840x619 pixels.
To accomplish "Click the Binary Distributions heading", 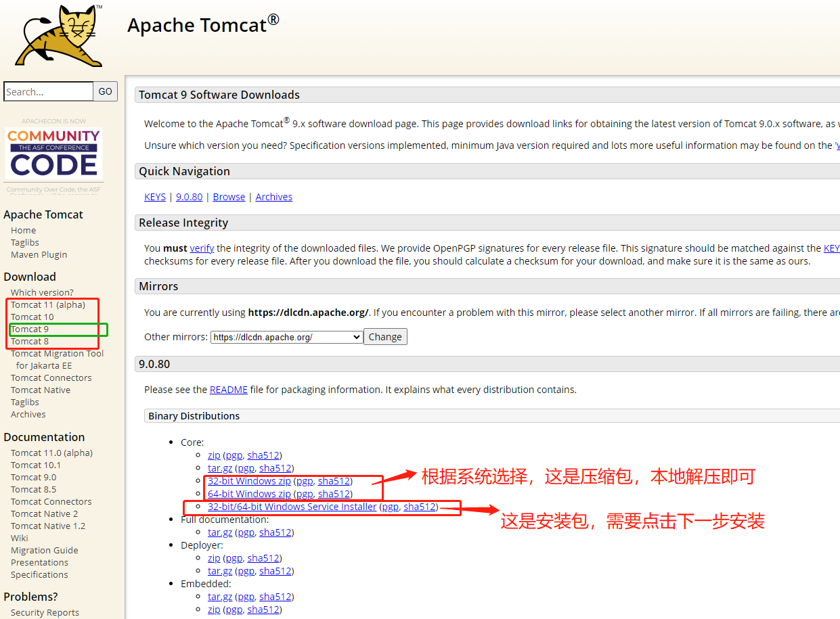I will pos(194,416).
